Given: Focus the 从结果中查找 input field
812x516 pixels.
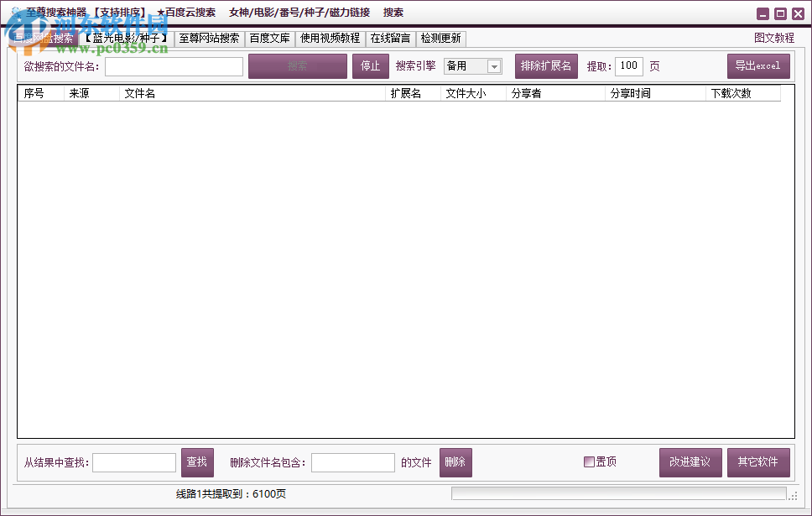Looking at the screenshot, I should point(134,462).
